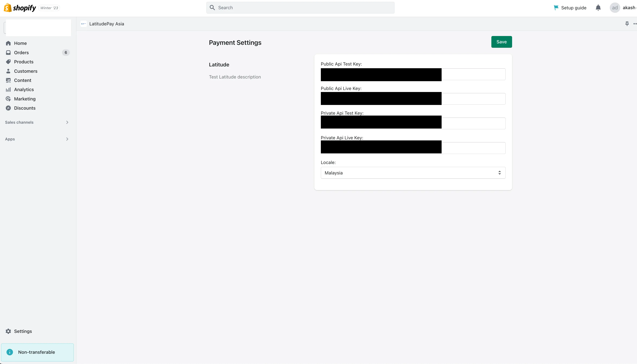Viewport: 637px width, 364px height.
Task: Expand Sales channels section
Action: pos(67,122)
